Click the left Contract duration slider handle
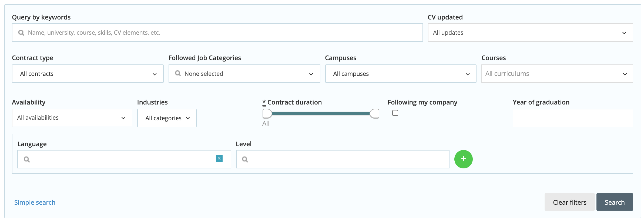This screenshot has width=644, height=222. pos(267,114)
